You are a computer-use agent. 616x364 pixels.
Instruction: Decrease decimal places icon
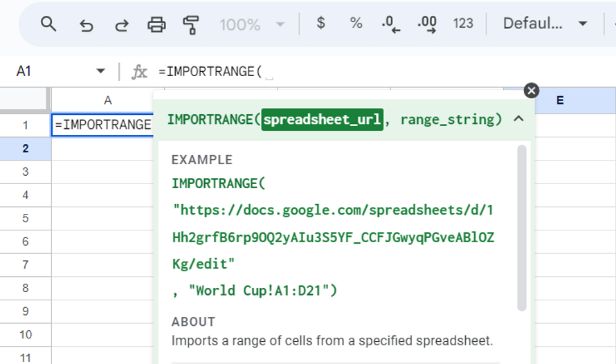[391, 24]
